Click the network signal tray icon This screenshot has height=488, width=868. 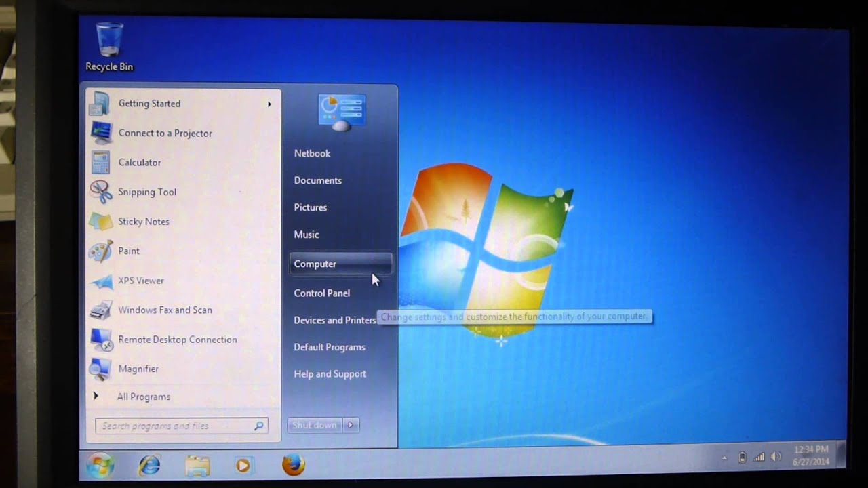pos(759,457)
